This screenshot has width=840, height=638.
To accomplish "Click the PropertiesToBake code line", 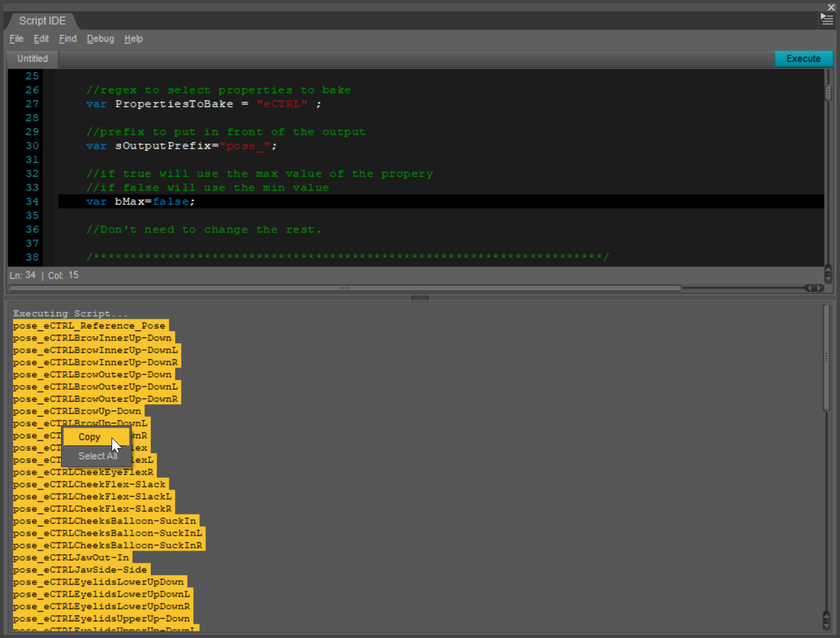I will pyautogui.click(x=203, y=104).
